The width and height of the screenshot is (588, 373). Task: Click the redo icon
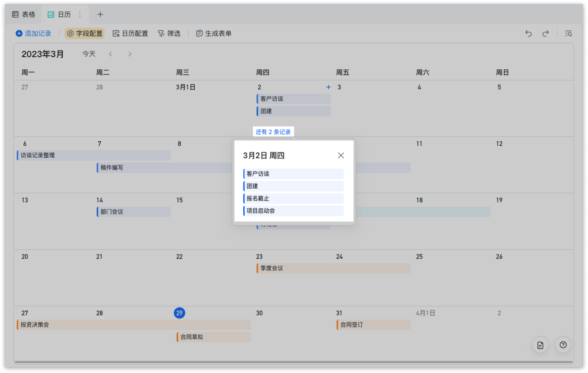click(x=545, y=33)
